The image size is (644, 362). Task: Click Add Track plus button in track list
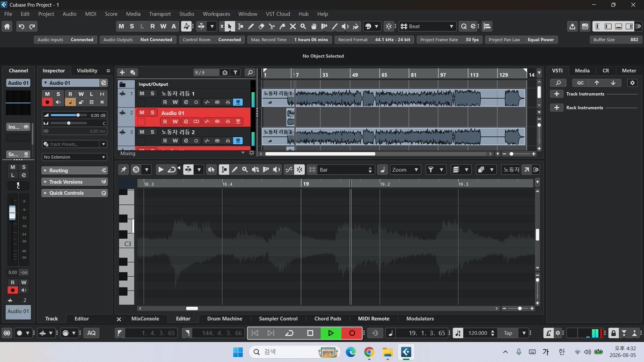tap(122, 72)
